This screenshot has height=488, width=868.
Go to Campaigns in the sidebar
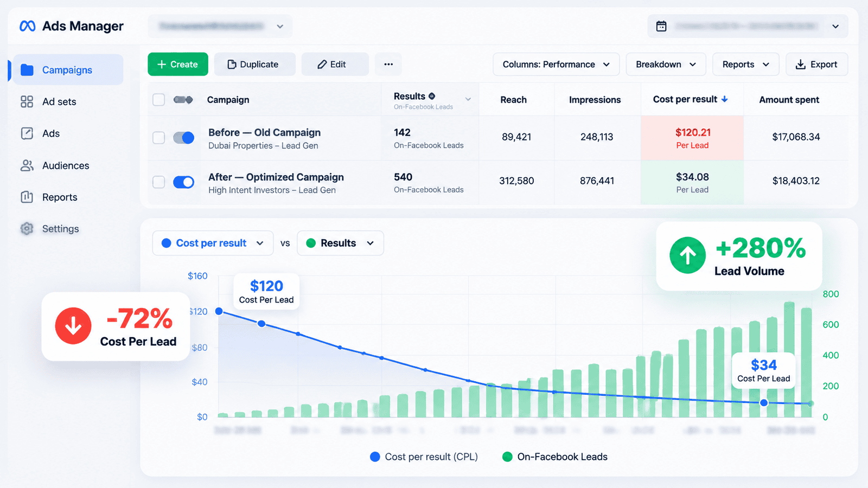pos(68,70)
